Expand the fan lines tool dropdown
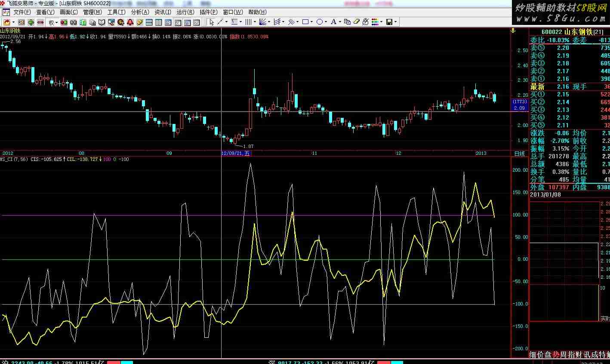The image size is (610, 364). coord(269,22)
